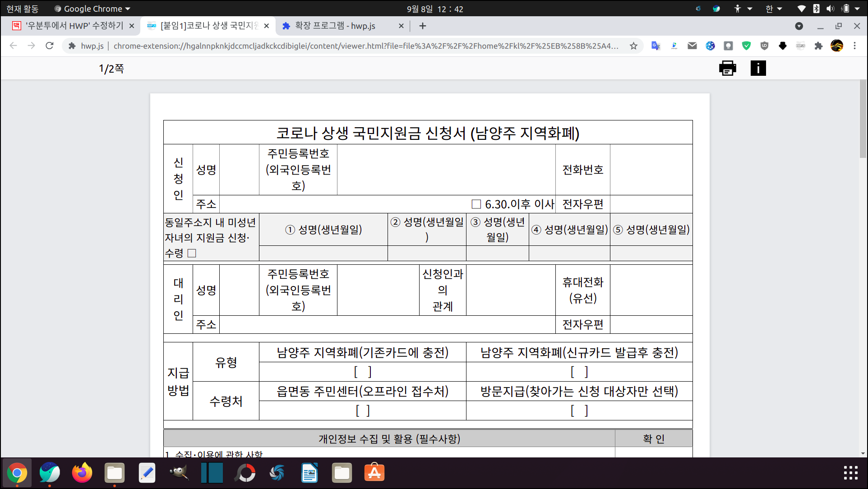Expand the Google Chrome app menu

pos(92,9)
